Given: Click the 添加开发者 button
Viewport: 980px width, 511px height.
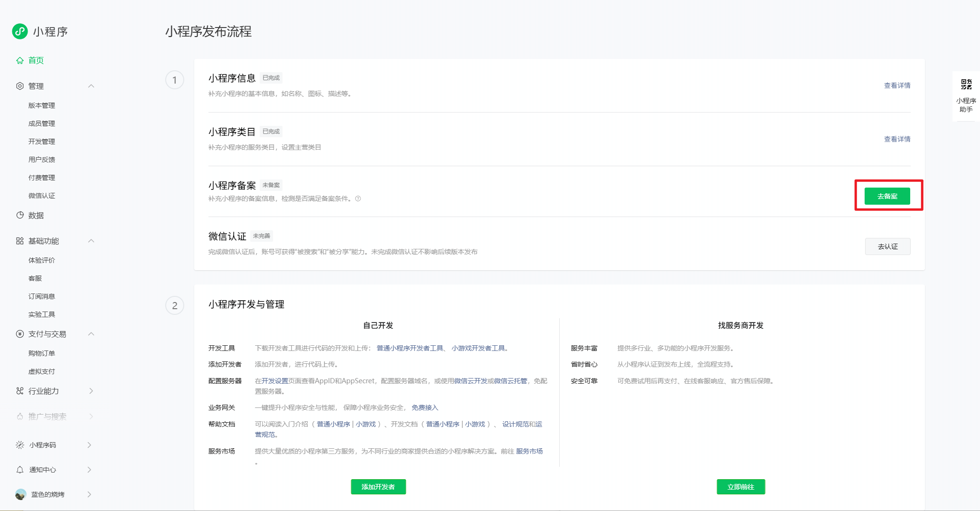Looking at the screenshot, I should tap(378, 487).
